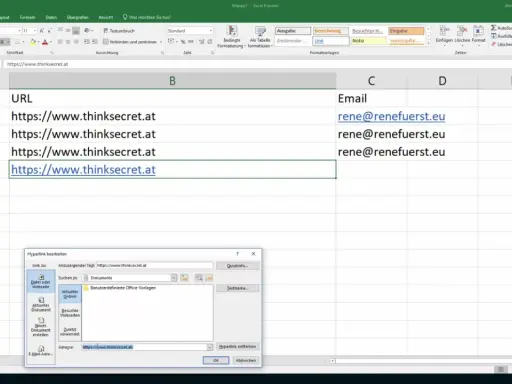Select column B header
The height and width of the screenshot is (384, 512).
[172, 81]
